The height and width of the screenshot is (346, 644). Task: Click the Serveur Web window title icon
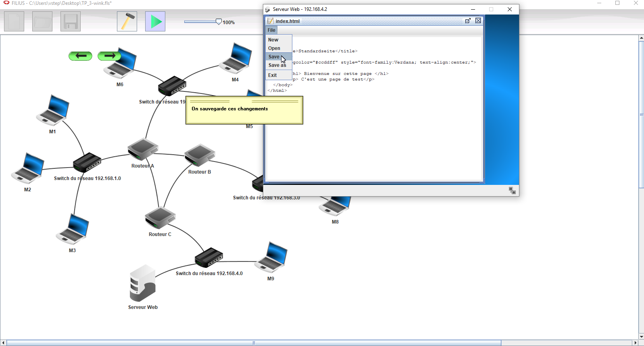point(267,9)
